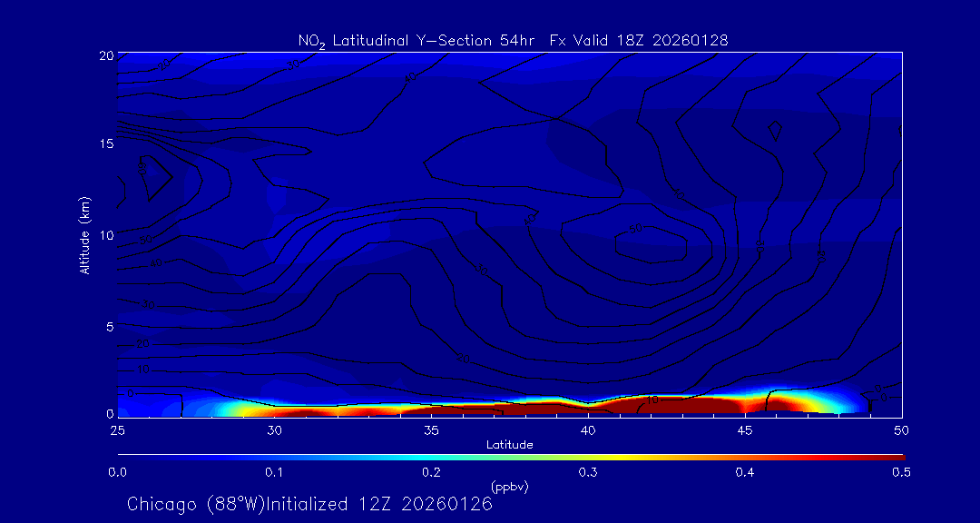The width and height of the screenshot is (980, 523).
Task: Click latitude axis tick label 25
Action: (x=117, y=429)
